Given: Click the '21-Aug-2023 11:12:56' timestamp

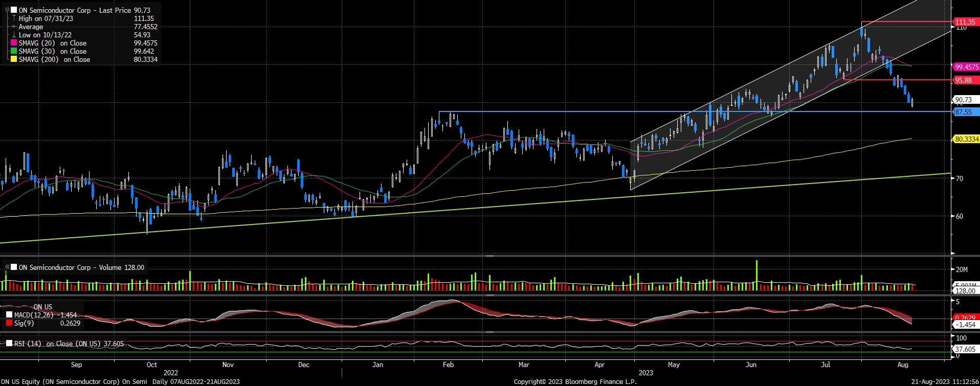Looking at the screenshot, I should point(945,381).
